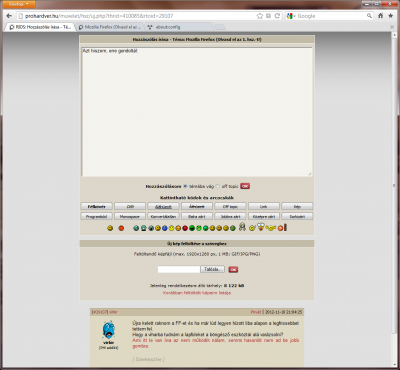Click the Kép (image) code button
This screenshot has width=400, height=370.
[297, 207]
